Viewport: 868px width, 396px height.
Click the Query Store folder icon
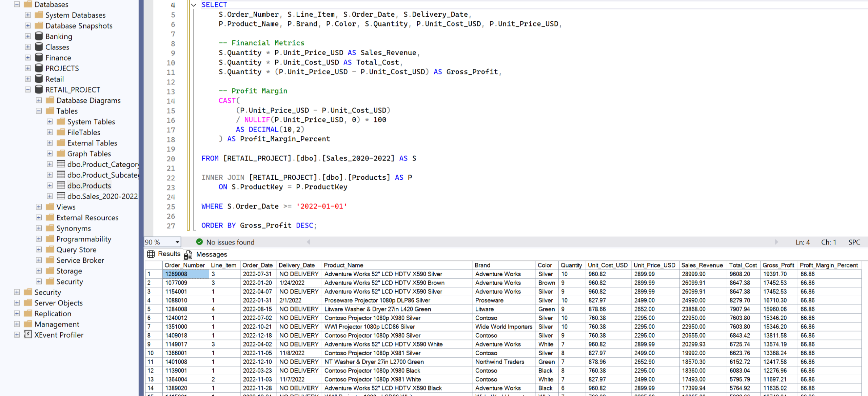click(x=50, y=250)
